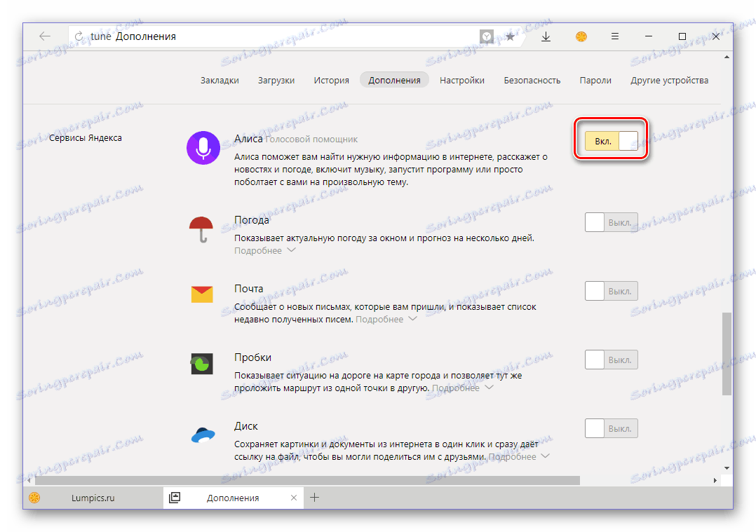
Task: Click the Пробки title text
Action: 252,357
